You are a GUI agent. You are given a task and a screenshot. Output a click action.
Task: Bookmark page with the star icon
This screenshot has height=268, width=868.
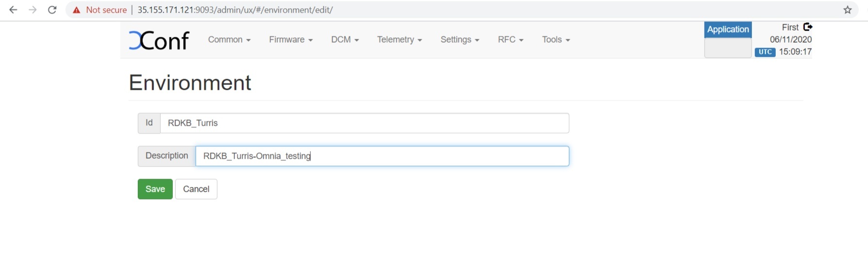coord(848,10)
